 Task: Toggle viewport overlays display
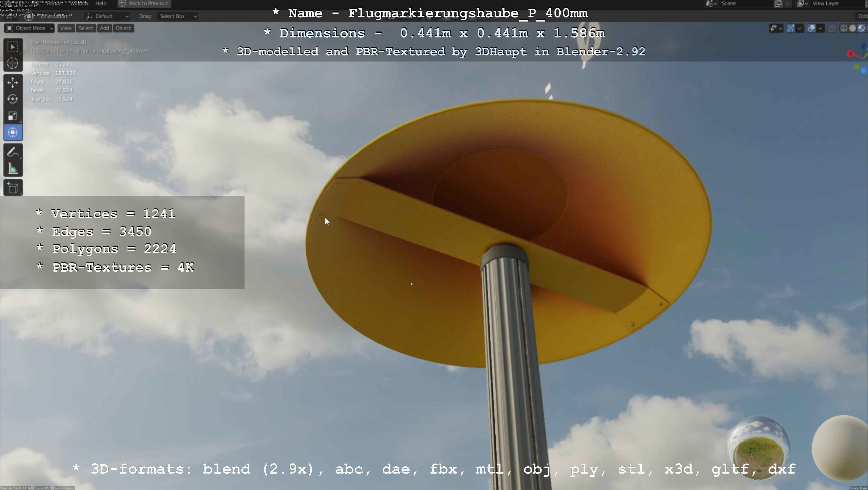pos(811,28)
